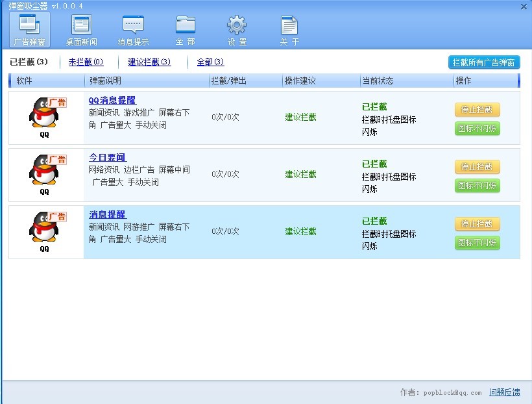
Task: Click 停止拦截 for 消息提醒 row
Action: (x=477, y=223)
